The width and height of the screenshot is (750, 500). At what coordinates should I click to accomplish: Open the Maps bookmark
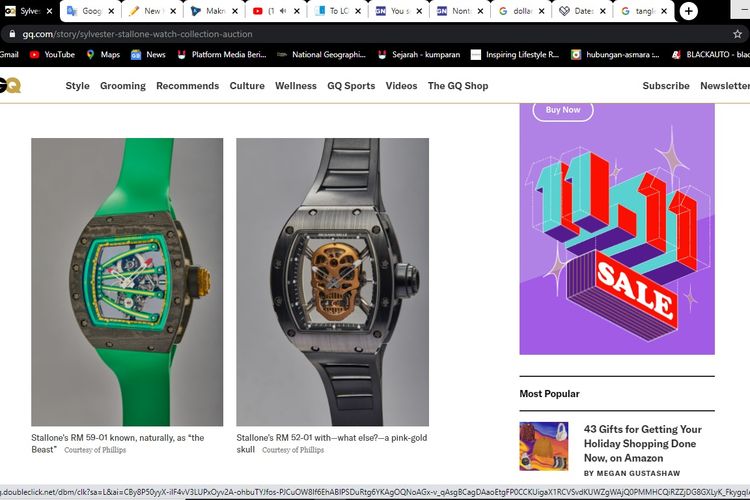coord(103,54)
